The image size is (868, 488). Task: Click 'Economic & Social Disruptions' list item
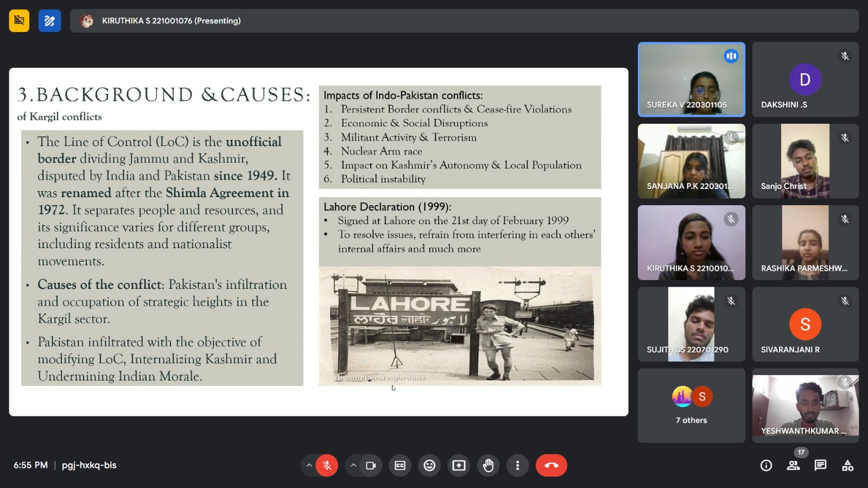414,123
